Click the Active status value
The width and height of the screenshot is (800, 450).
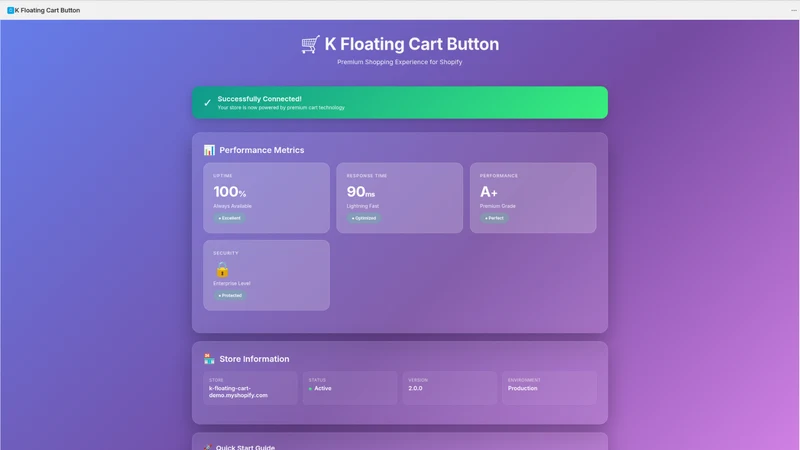click(322, 388)
